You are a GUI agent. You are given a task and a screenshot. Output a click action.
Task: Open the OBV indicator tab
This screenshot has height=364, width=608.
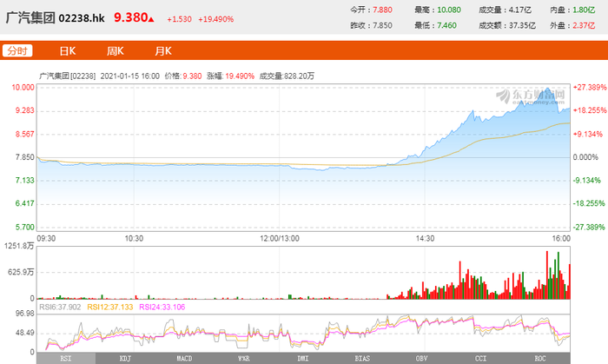[x=422, y=359]
